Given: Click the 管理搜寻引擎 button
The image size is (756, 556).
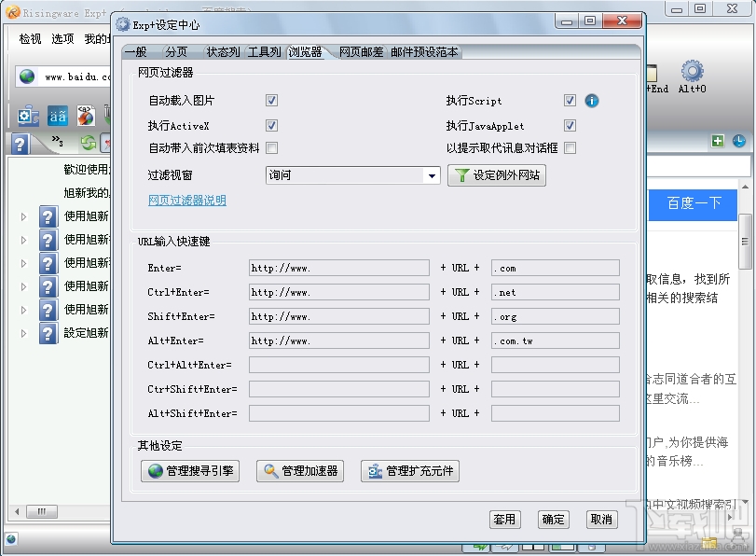Looking at the screenshot, I should [x=189, y=471].
